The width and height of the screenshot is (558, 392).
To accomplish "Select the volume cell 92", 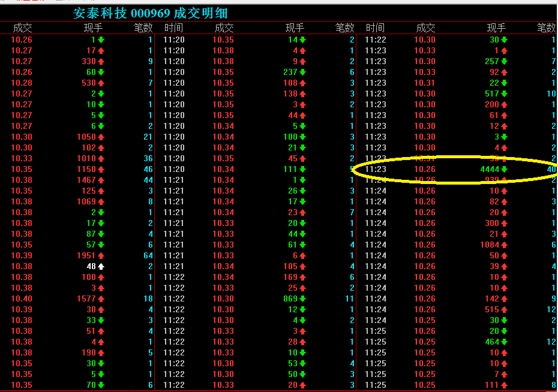I will tap(494, 72).
